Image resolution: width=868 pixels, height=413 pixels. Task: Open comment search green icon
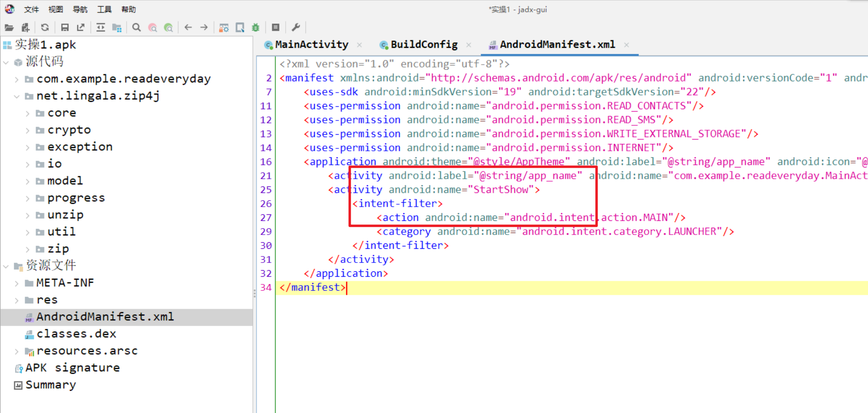(x=169, y=28)
